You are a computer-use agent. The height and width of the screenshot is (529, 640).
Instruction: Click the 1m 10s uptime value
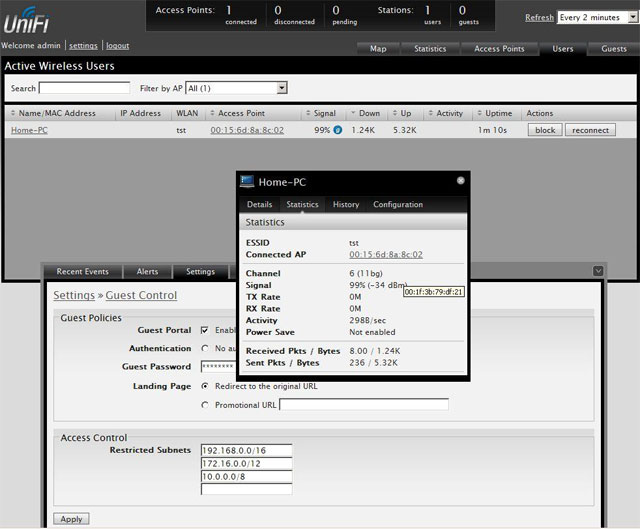pos(492,130)
